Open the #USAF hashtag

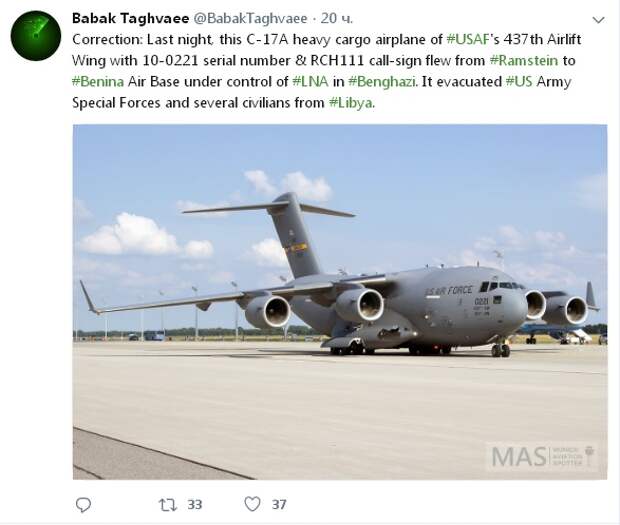(x=468, y=40)
